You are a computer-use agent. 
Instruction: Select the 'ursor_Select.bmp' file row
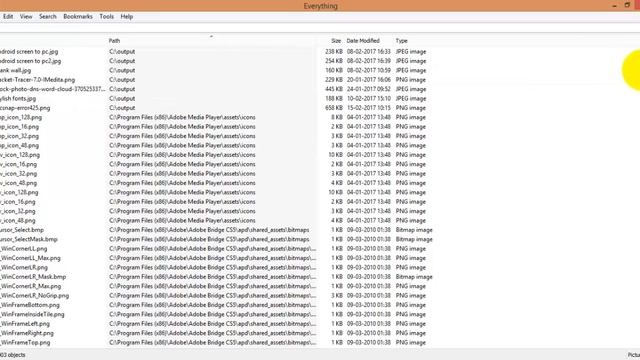click(22, 230)
